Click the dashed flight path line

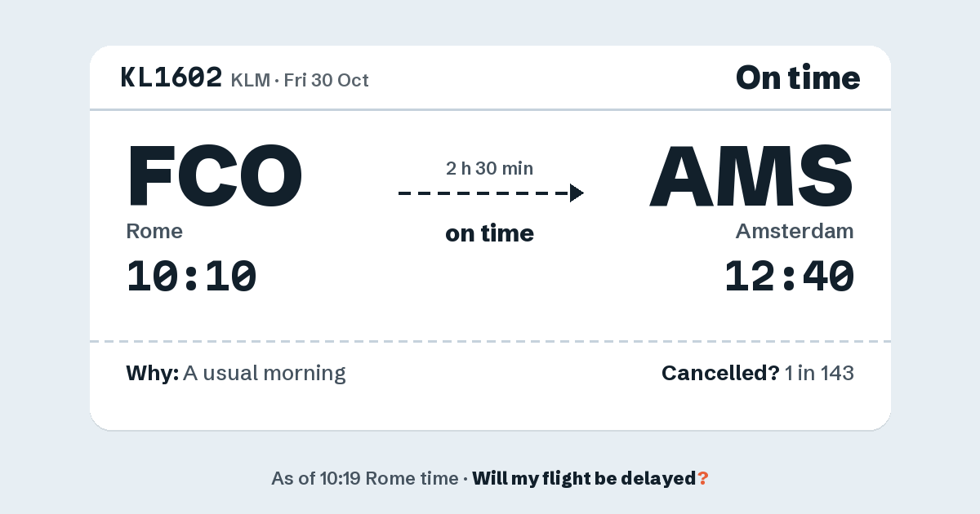coord(483,193)
